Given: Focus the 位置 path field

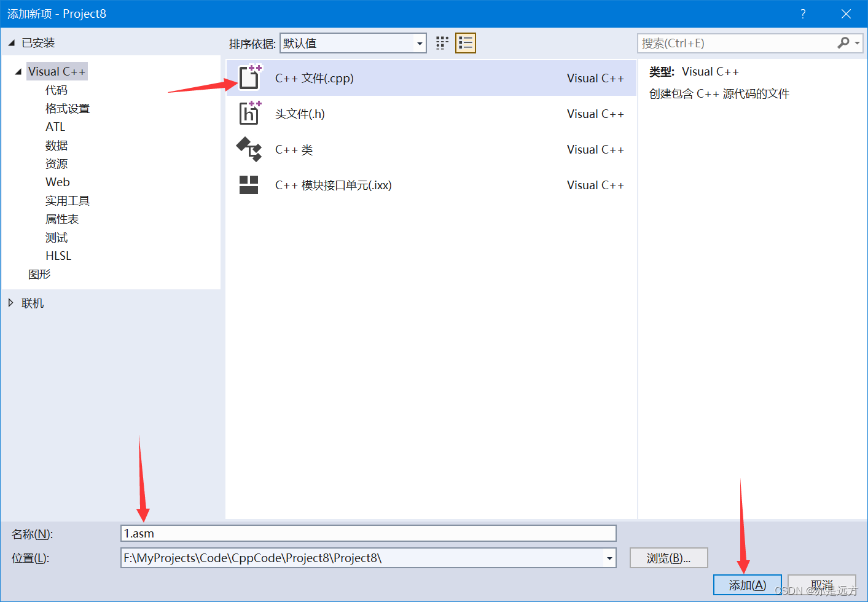Looking at the screenshot, I should (369, 558).
